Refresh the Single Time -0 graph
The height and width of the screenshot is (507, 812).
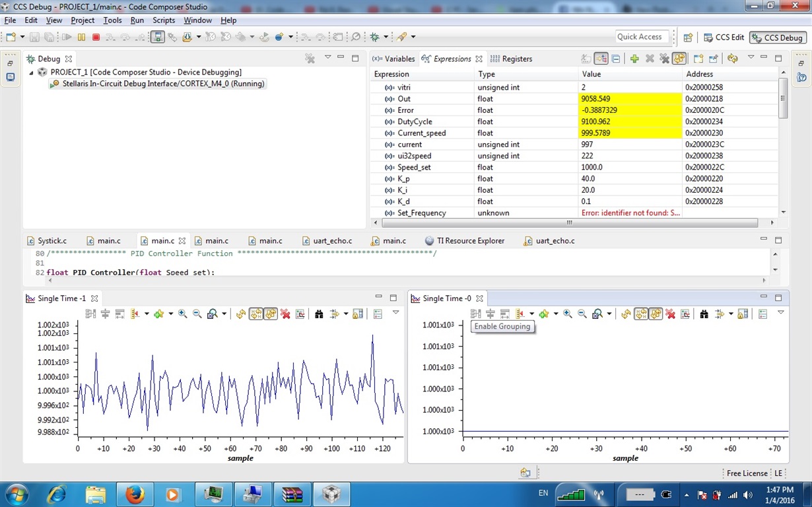(626, 314)
